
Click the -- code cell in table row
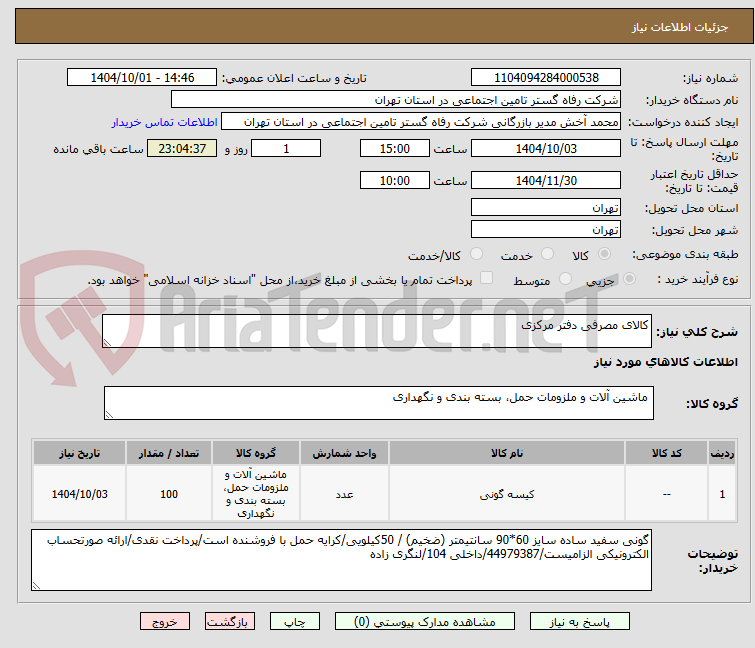(x=666, y=494)
